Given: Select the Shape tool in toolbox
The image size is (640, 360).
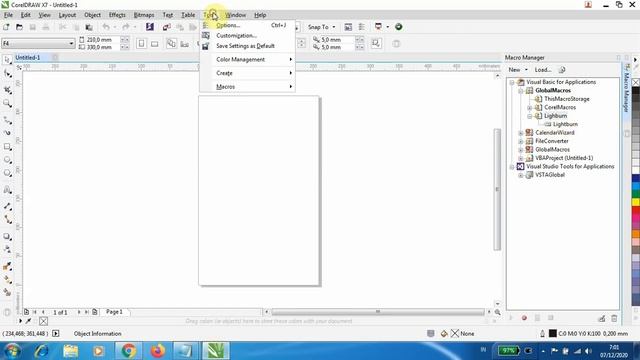Looking at the screenshot, I should point(7,74).
